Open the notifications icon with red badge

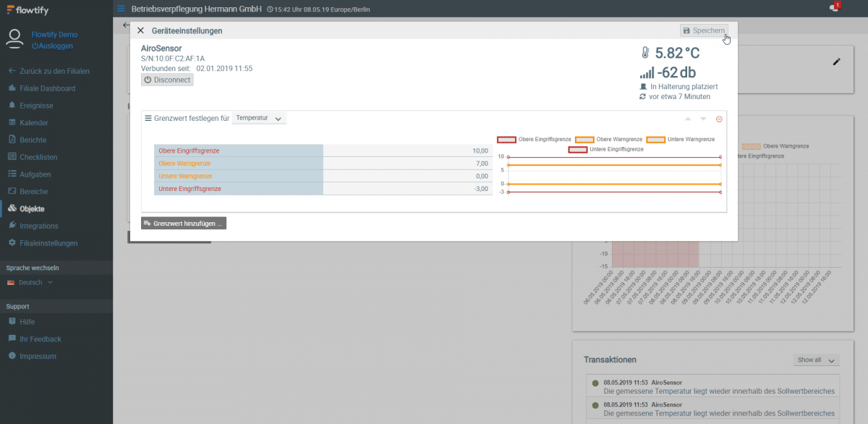834,8
